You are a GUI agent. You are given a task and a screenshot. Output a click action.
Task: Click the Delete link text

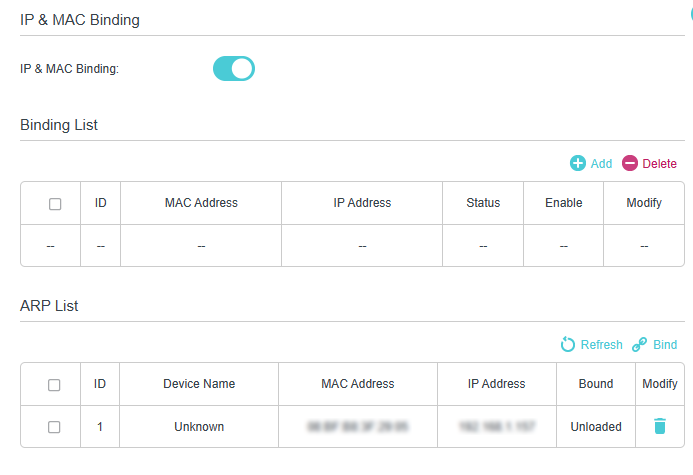(659, 163)
